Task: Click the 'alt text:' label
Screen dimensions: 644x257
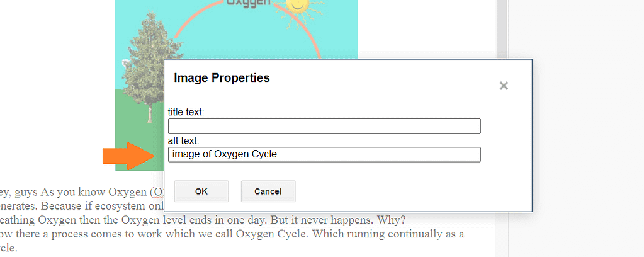Action: [184, 141]
